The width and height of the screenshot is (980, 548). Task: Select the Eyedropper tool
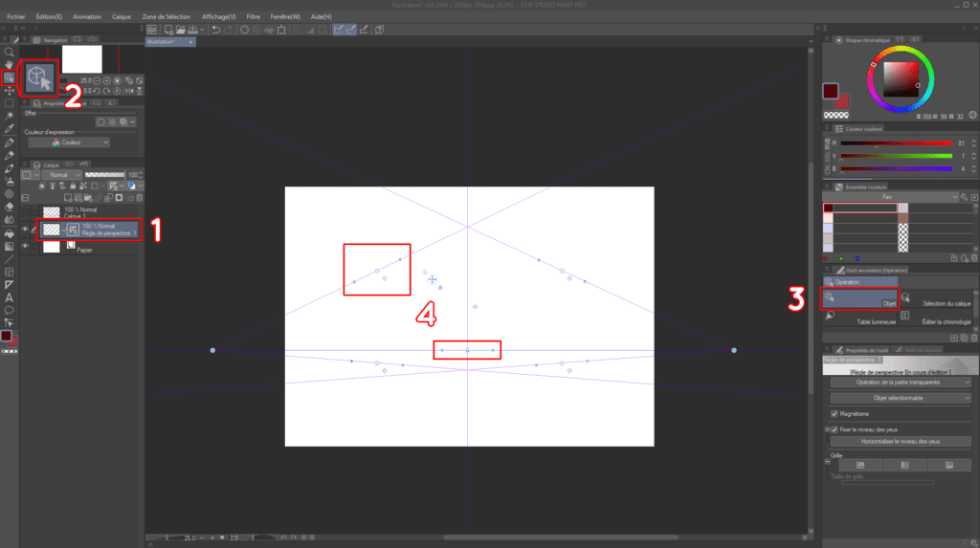[x=9, y=129]
